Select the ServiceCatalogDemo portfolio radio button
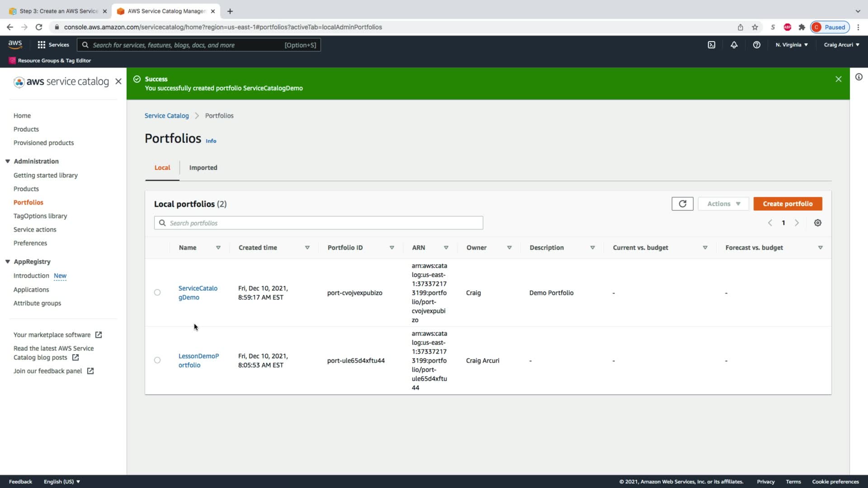 coord(157,292)
